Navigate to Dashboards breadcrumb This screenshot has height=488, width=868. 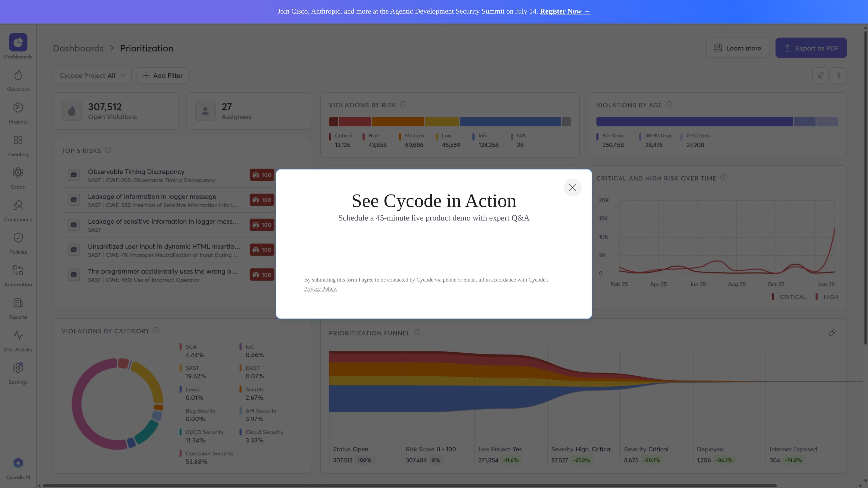click(78, 48)
